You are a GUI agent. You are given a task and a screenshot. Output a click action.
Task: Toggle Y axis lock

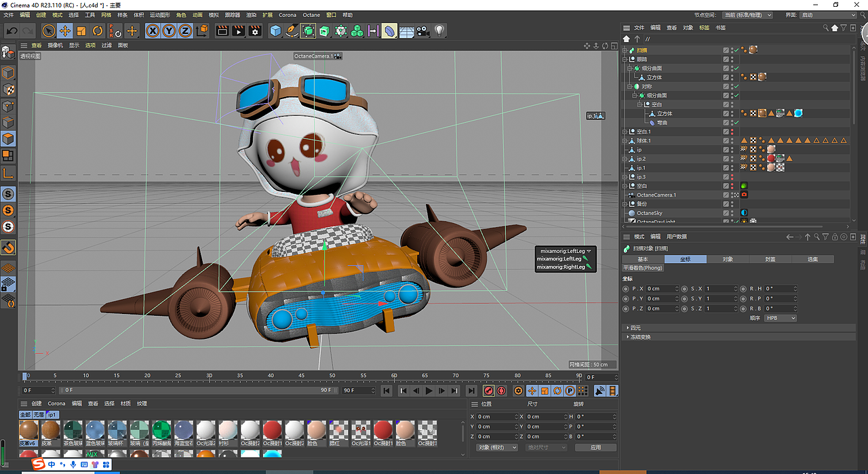(x=169, y=31)
